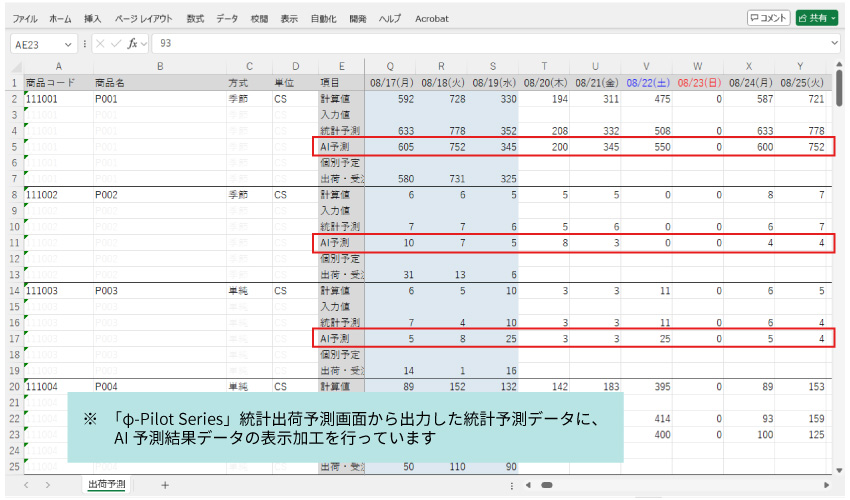Click the 単純 cell in row 14

point(249,291)
